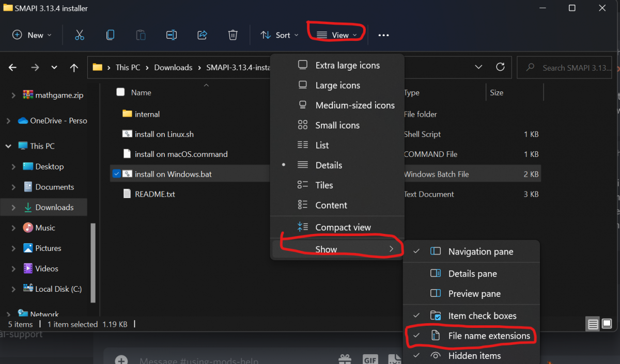The height and width of the screenshot is (364, 620).
Task: Click the Share icon in toolbar
Action: pos(202,35)
